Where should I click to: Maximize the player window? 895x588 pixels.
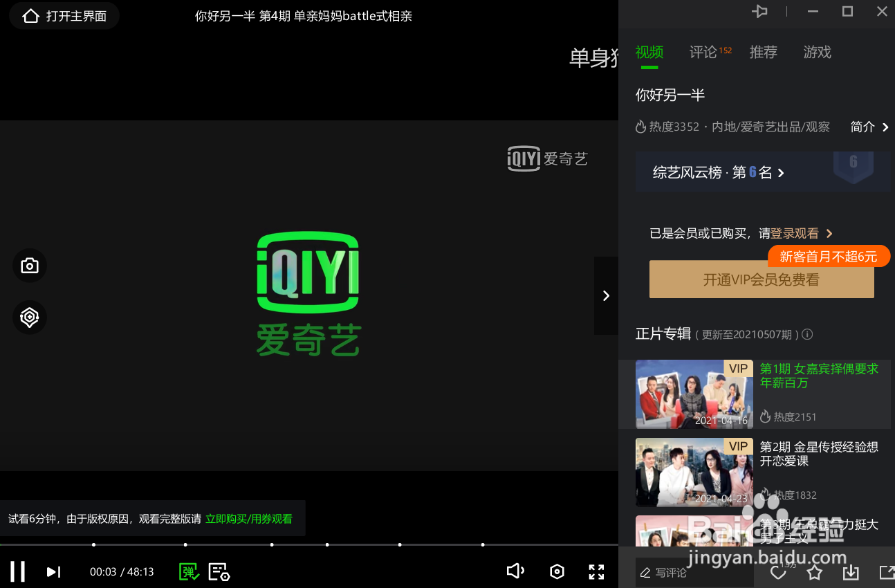pos(847,11)
